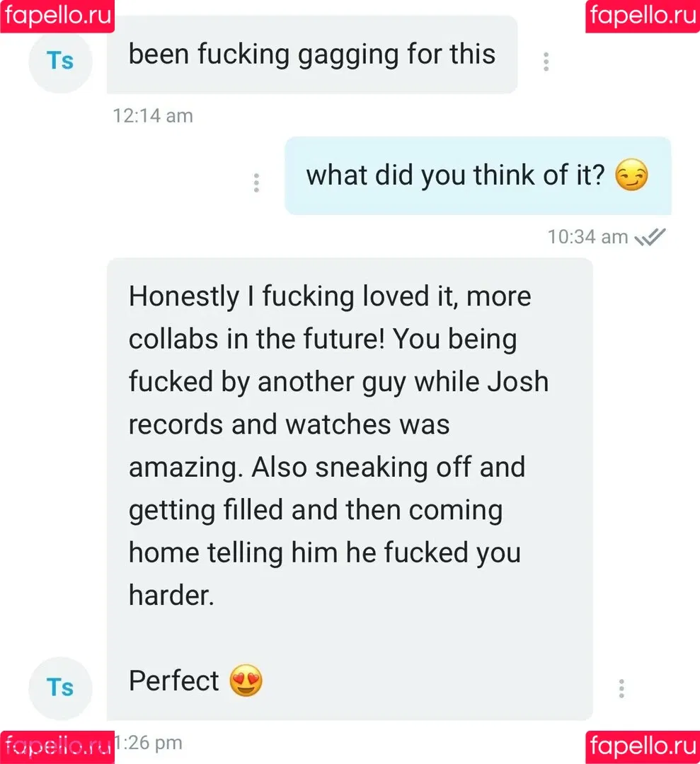Select the blue 'what did you think of it?' bubble
Image resolution: width=700 pixels, height=764 pixels.
click(x=478, y=176)
